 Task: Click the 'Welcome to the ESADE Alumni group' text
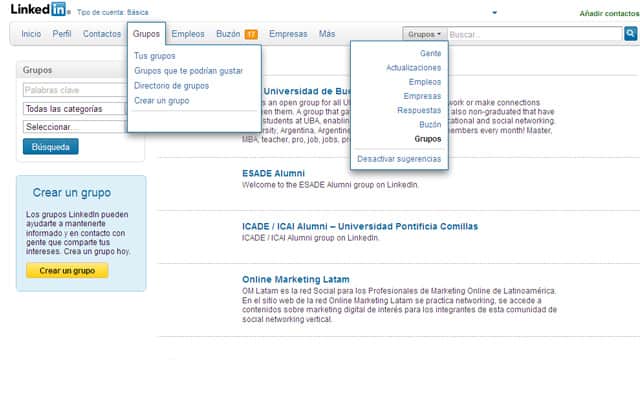click(331, 185)
